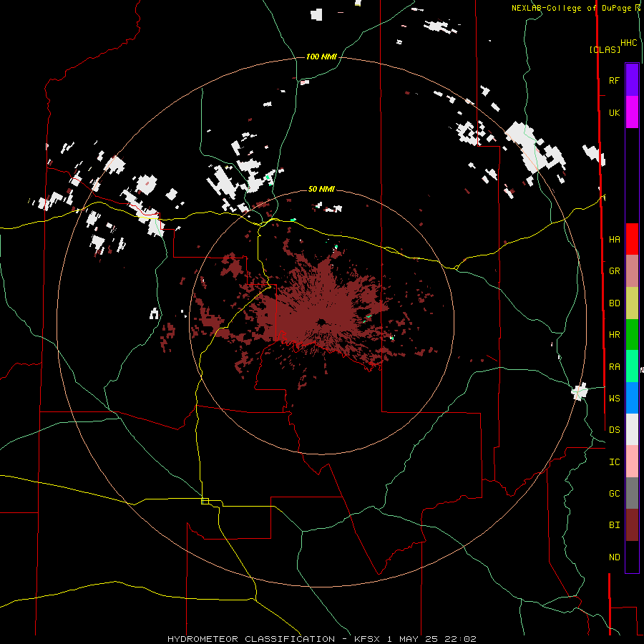This screenshot has width=644, height=644.
Task: Select the GC gray legend swatch
Action: 632,493
